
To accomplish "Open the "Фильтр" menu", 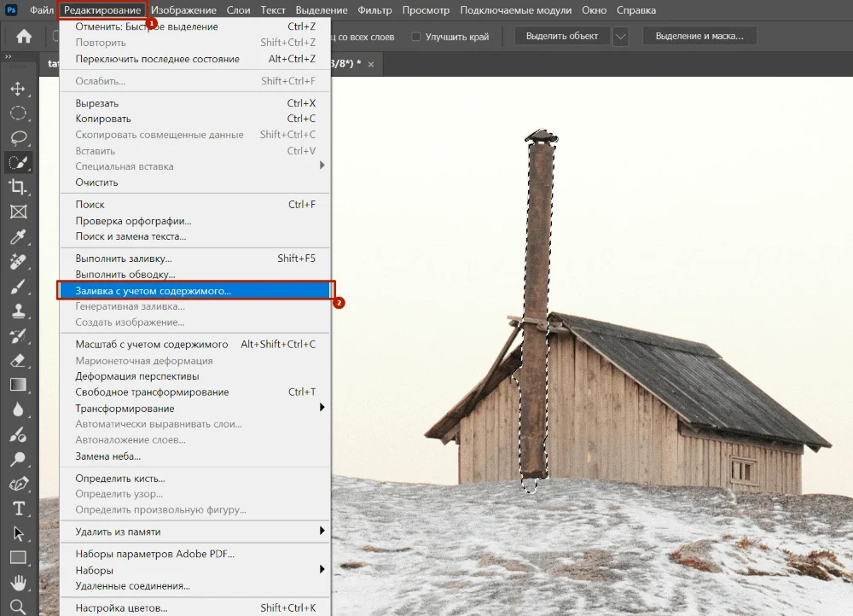I will point(374,10).
